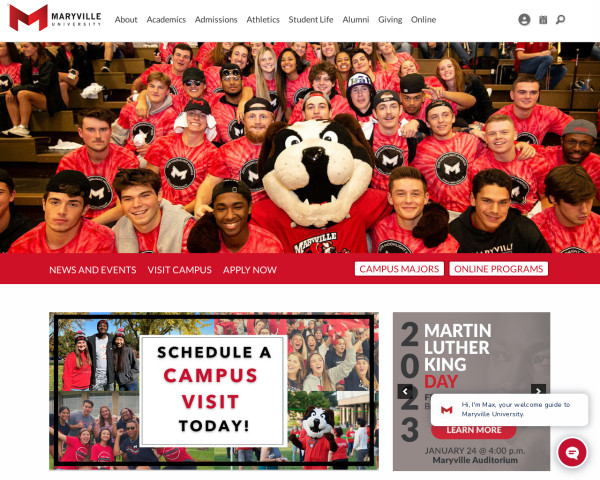This screenshot has width=600, height=480.
Task: Open the Admissions menu
Action: pyautogui.click(x=216, y=20)
